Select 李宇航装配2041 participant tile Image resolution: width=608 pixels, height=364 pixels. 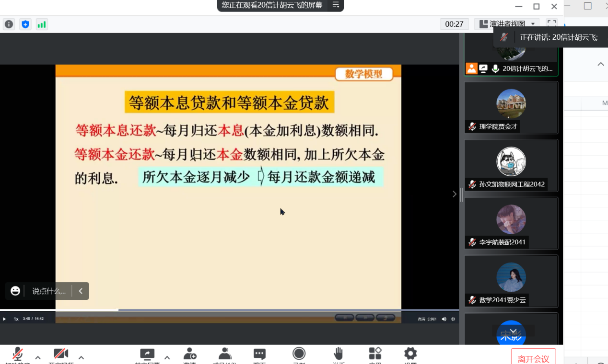pyautogui.click(x=511, y=224)
